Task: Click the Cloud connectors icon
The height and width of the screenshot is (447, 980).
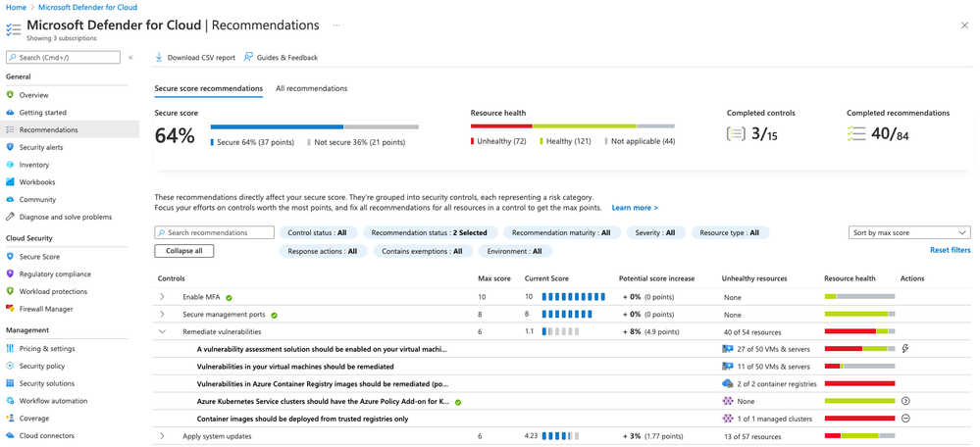Action: [x=10, y=436]
